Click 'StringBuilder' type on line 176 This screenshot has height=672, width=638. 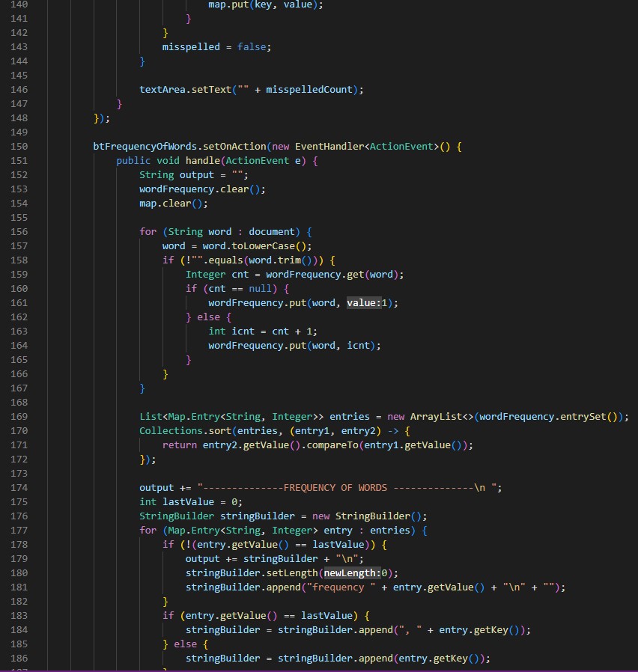point(177,516)
